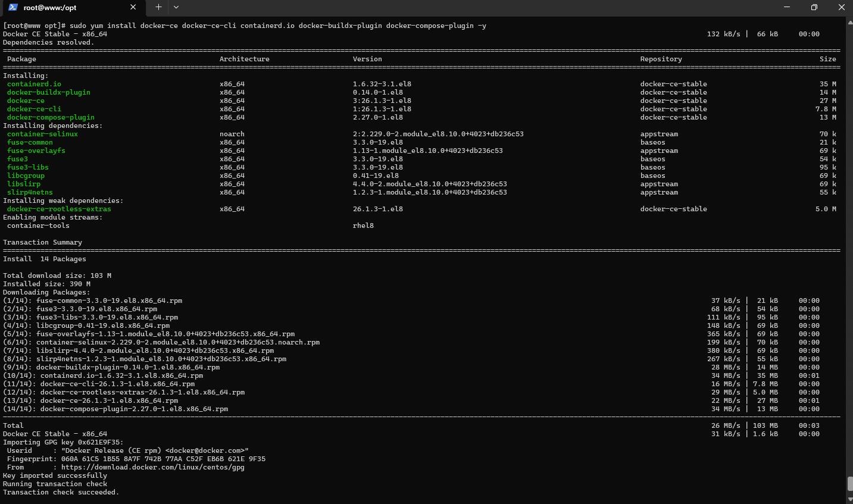Click the libcgroup dependency name

pos(26,176)
